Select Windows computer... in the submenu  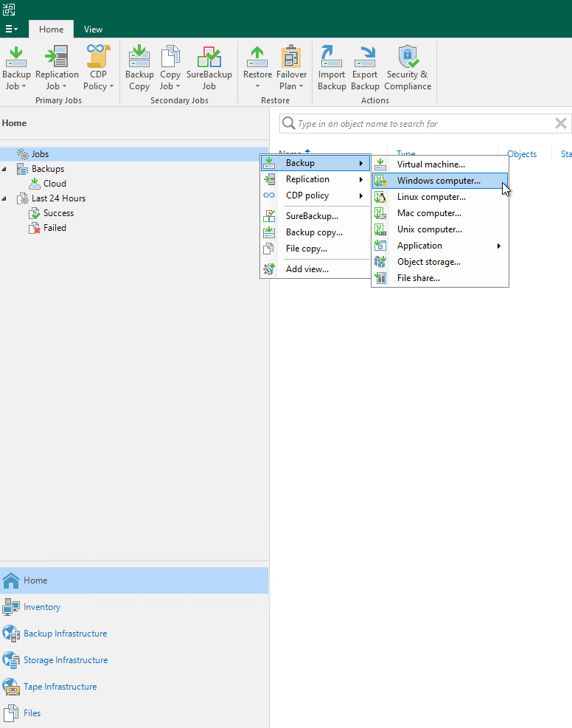tap(440, 181)
